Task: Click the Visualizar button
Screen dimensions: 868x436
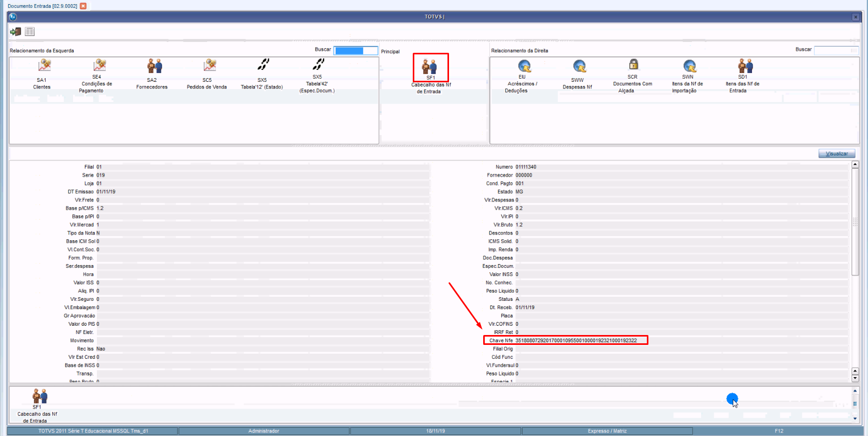Action: 837,153
